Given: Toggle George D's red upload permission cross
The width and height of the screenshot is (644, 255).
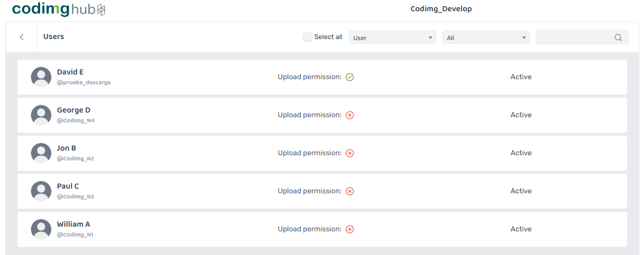Looking at the screenshot, I should pyautogui.click(x=350, y=115).
